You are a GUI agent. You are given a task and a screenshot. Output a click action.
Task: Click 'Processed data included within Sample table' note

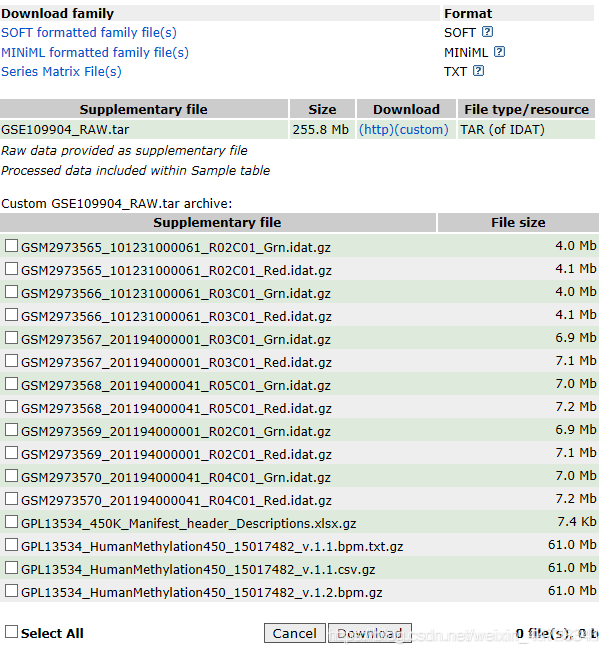(x=136, y=171)
